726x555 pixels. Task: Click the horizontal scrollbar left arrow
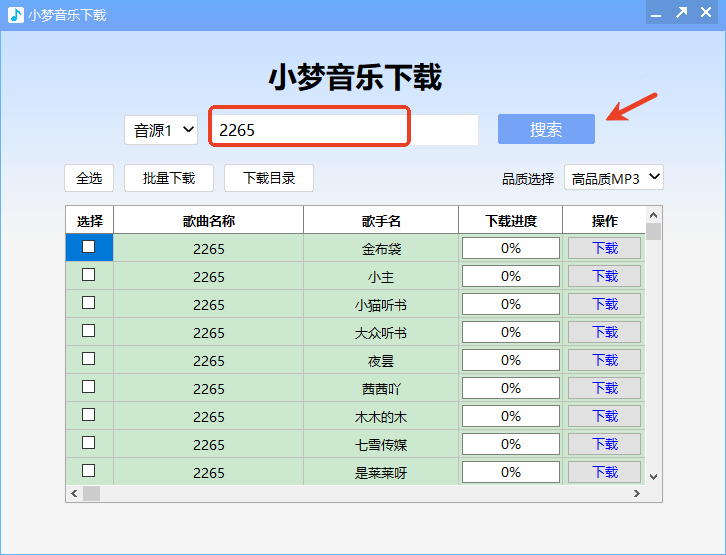click(x=73, y=494)
